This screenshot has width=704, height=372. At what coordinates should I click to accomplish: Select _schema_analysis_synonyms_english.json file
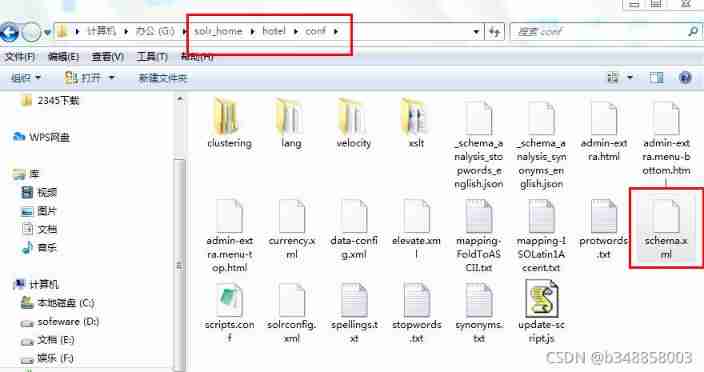(541, 144)
